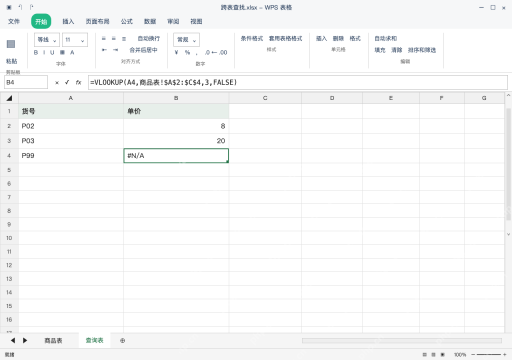Image resolution: width=512 pixels, height=360 pixels.
Task: Align text right icon
Action: 124,39
